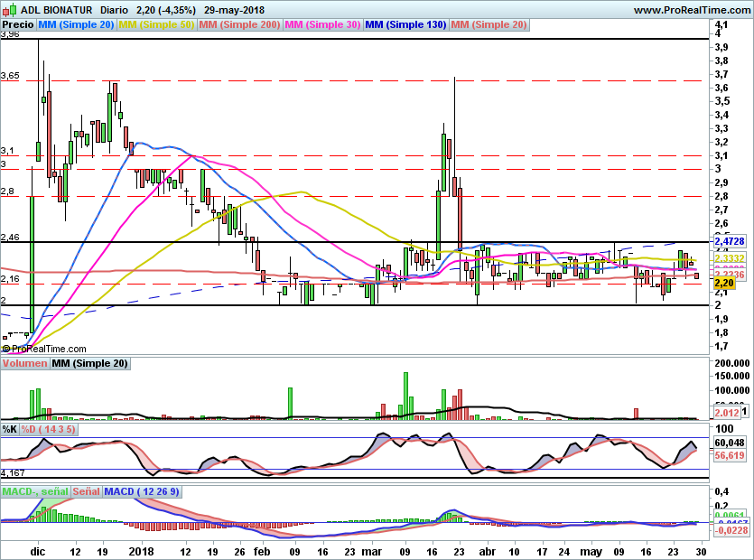
Task: Click the 200.000 volume scale label
Action: pyautogui.click(x=732, y=363)
